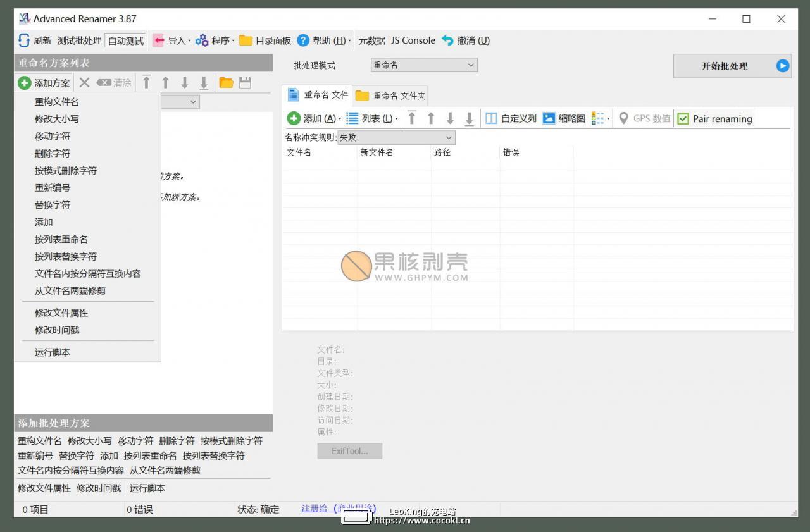
Task: Toggle the Auto Test (自动测试) button
Action: tap(126, 41)
